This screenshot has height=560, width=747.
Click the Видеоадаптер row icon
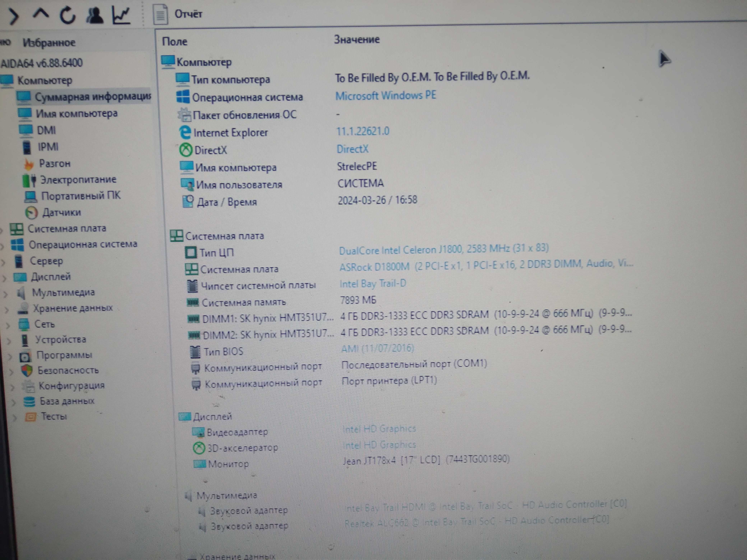(x=198, y=432)
